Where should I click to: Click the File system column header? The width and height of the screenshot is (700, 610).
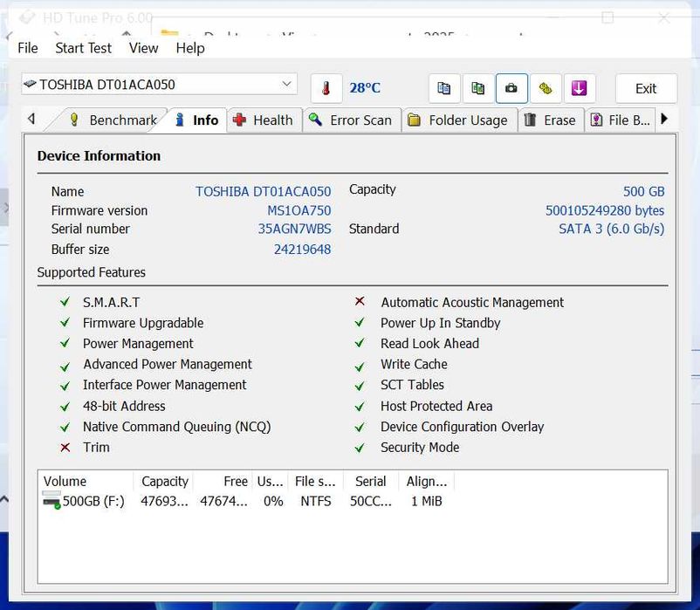[315, 481]
